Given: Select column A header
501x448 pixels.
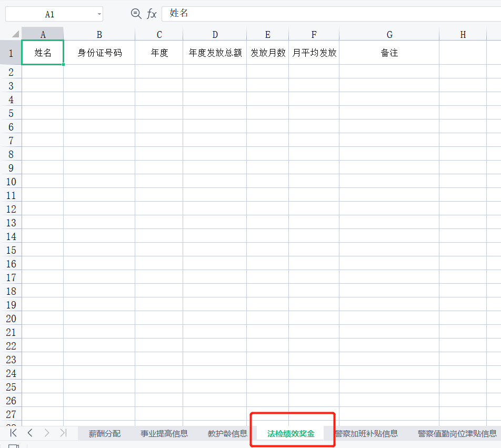Looking at the screenshot, I should click(x=43, y=34).
